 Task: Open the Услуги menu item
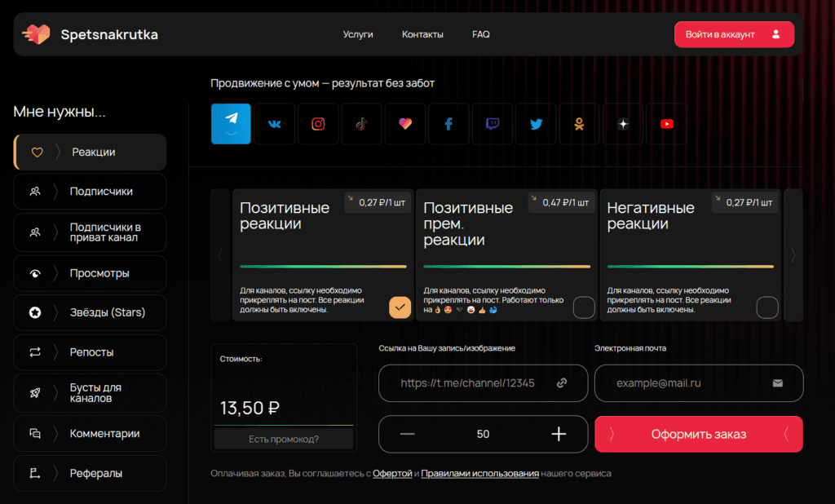pos(358,34)
